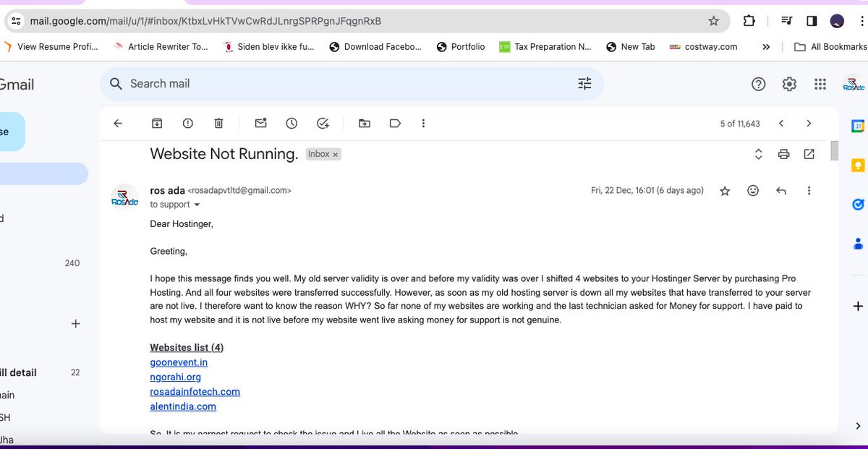Open Google Keep in side panel
The width and height of the screenshot is (868, 449).
(858, 166)
